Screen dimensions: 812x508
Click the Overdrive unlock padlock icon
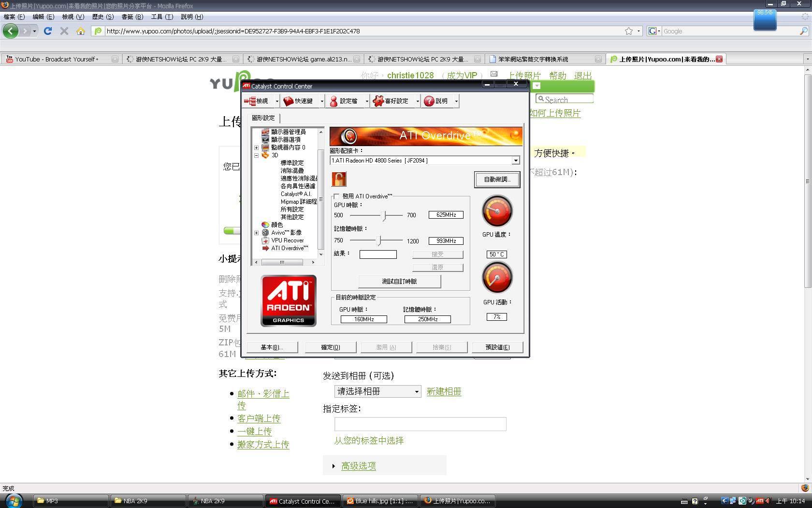[x=339, y=179]
